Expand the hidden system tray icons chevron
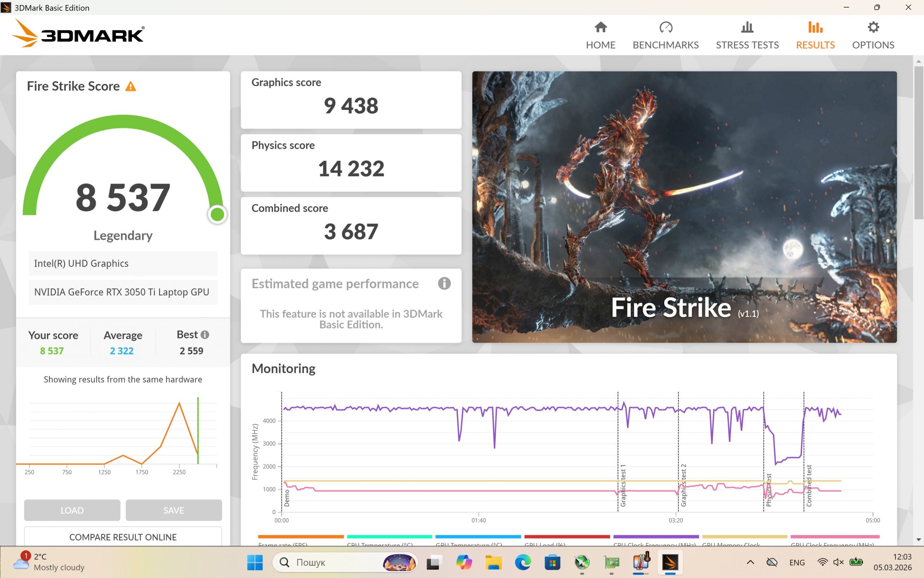Screen dimensions: 924x578 point(750,562)
